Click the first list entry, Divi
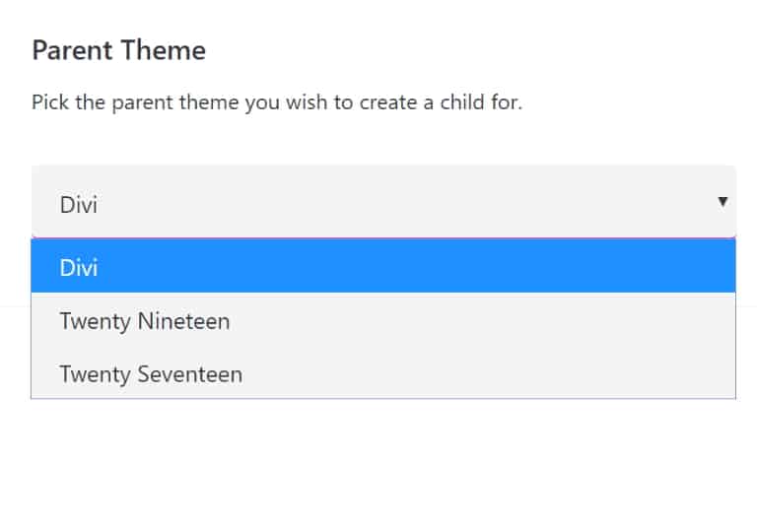The width and height of the screenshot is (757, 532). tap(383, 266)
